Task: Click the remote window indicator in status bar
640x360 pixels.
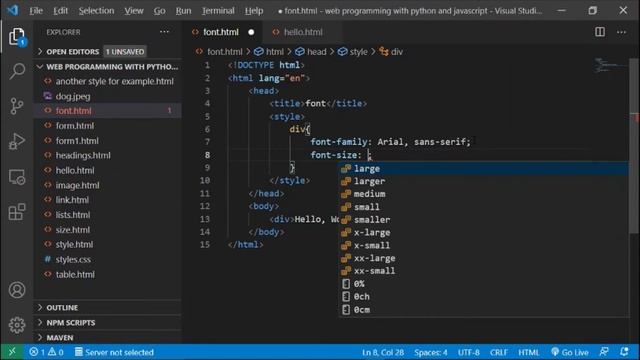Action: pos(12,352)
